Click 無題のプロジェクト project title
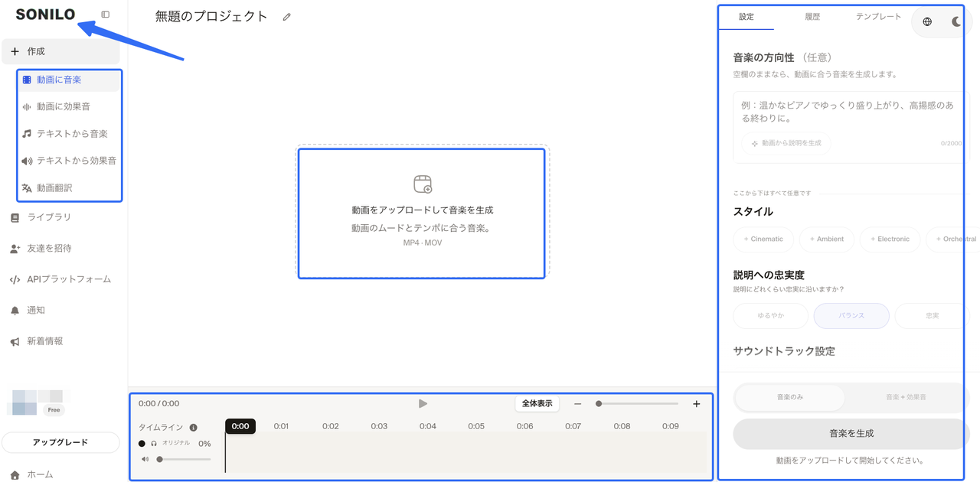The height and width of the screenshot is (482, 980). click(211, 17)
